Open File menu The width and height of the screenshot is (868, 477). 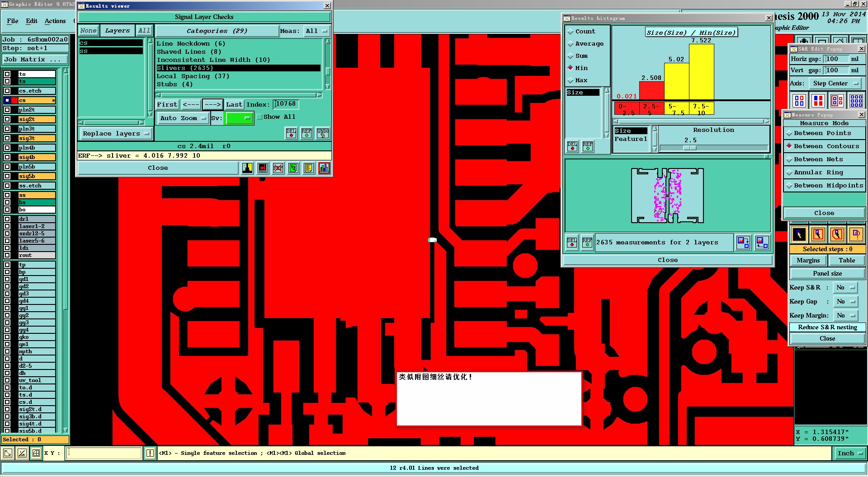pyautogui.click(x=13, y=21)
